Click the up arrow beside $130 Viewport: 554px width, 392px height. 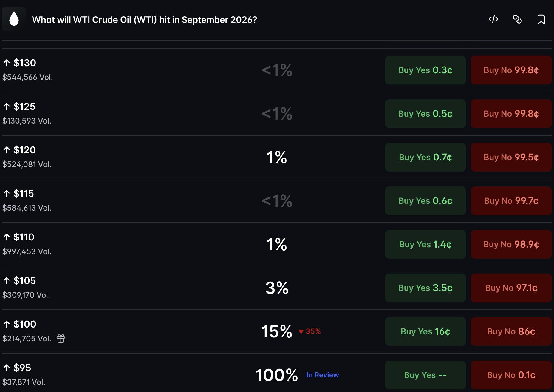coord(7,63)
